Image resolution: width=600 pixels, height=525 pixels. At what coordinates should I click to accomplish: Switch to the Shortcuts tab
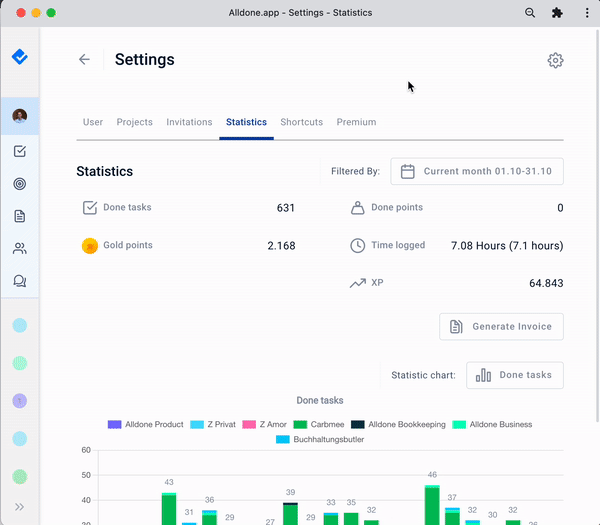[x=302, y=122]
